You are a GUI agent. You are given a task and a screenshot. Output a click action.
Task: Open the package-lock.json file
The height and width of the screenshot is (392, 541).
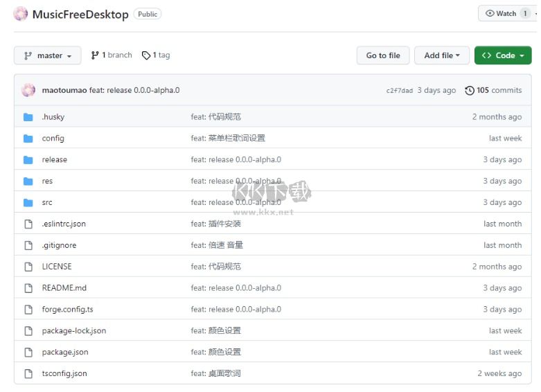pyautogui.click(x=74, y=331)
